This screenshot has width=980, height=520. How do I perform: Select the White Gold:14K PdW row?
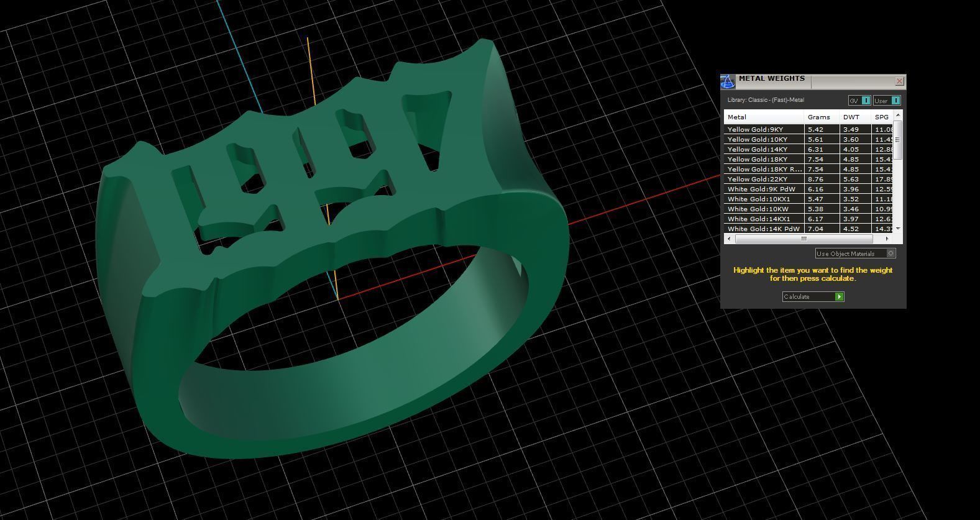809,229
